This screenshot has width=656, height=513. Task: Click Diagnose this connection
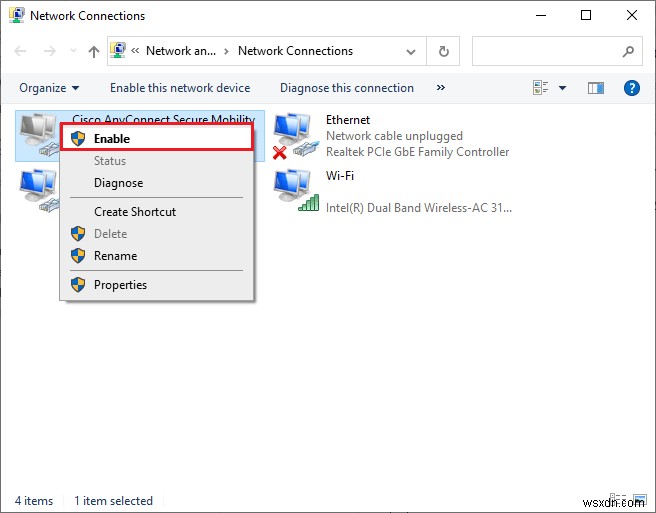[x=347, y=88]
